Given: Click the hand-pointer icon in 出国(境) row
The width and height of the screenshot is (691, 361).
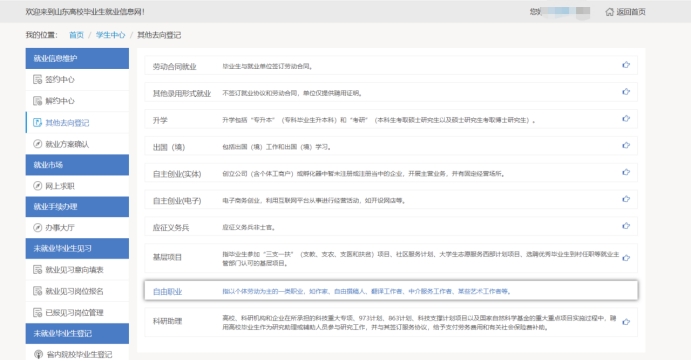Looking at the screenshot, I should point(626,145).
